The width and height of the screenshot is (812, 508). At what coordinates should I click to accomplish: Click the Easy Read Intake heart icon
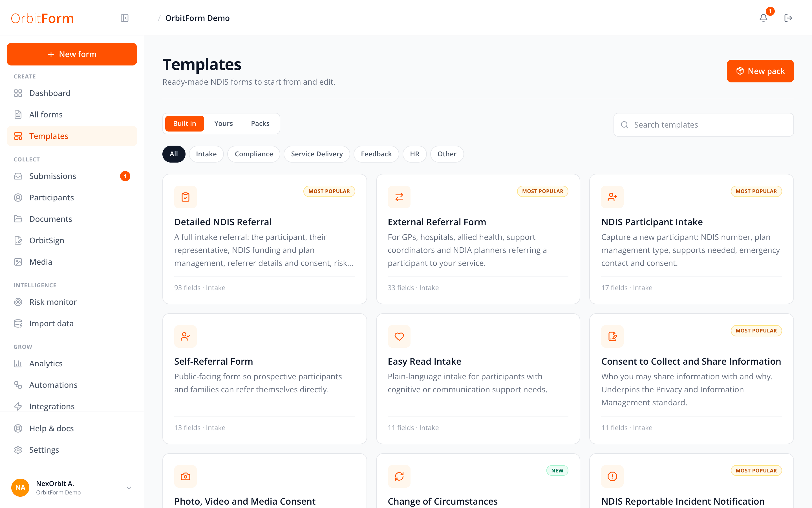[399, 336]
